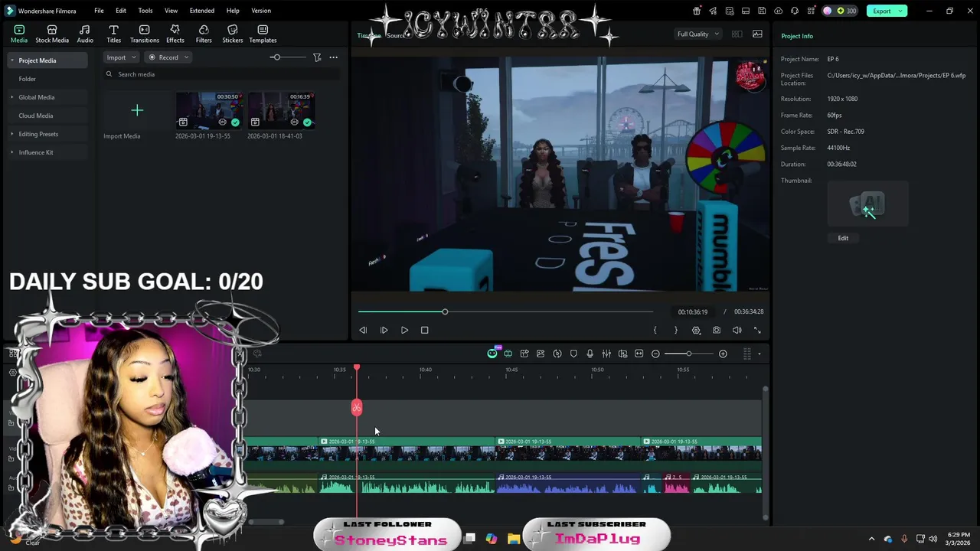Select the Folder item in sidebar
This screenshot has height=551, width=980.
coord(28,79)
